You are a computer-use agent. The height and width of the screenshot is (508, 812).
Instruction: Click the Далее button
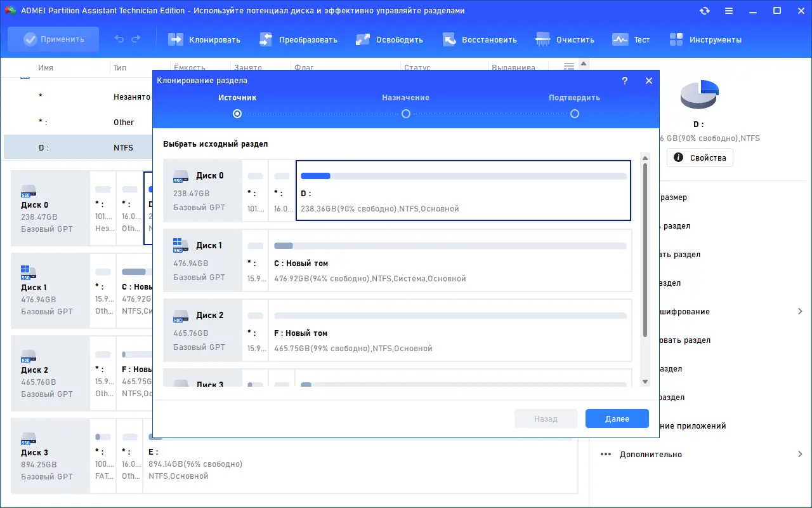point(617,419)
